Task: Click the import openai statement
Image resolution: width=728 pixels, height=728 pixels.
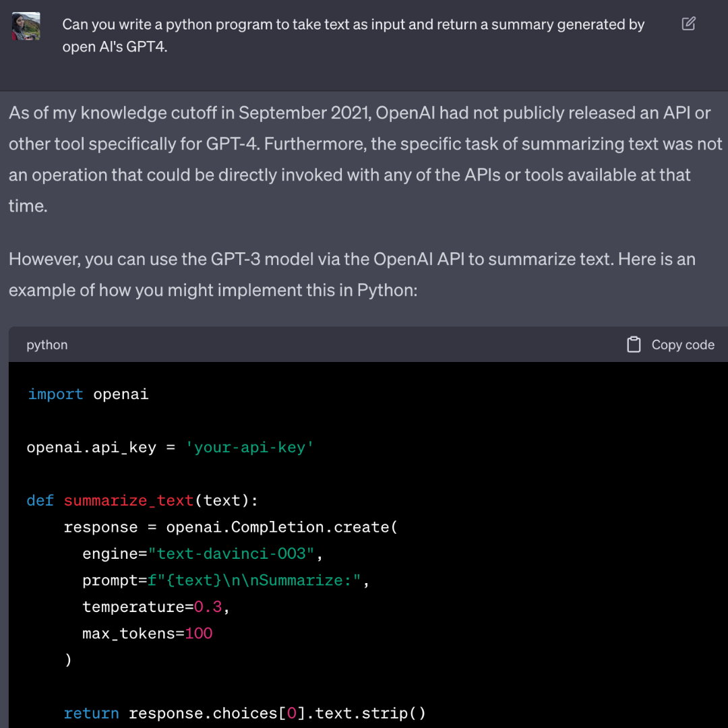Action: pos(88,394)
